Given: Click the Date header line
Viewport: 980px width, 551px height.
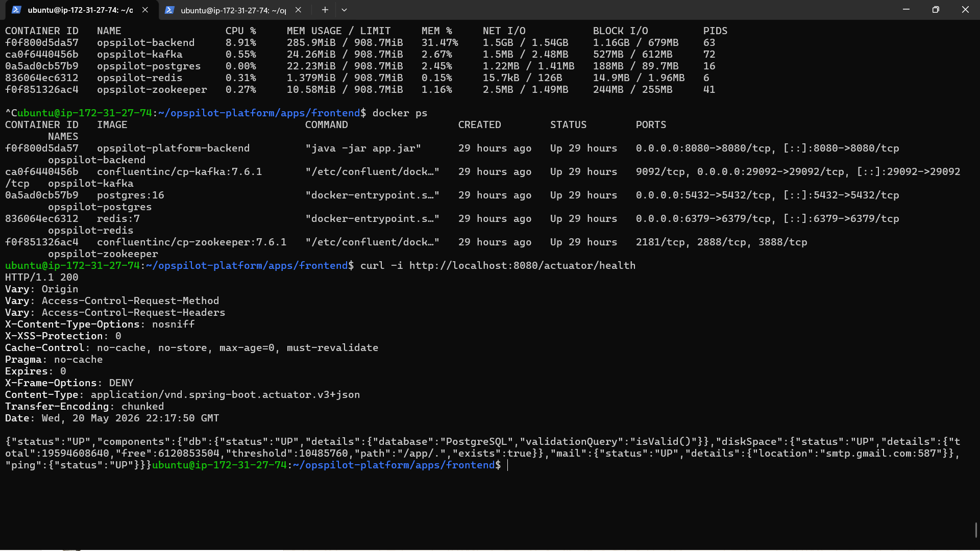Looking at the screenshot, I should (x=112, y=418).
